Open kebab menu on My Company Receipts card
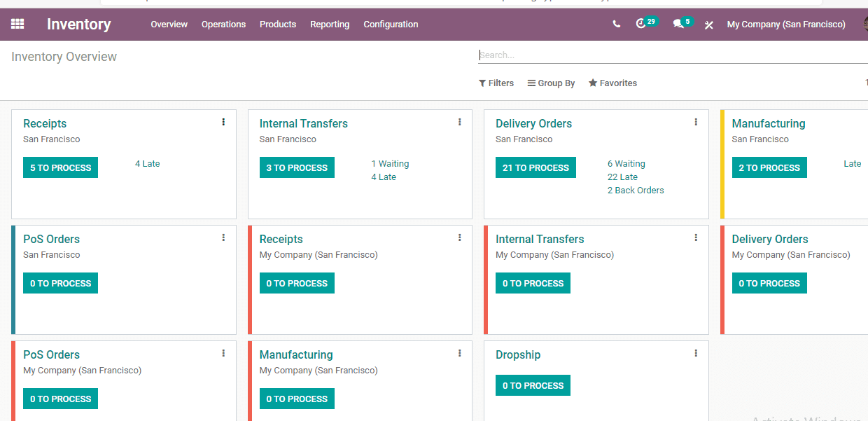Image resolution: width=868 pixels, height=421 pixels. 459,237
